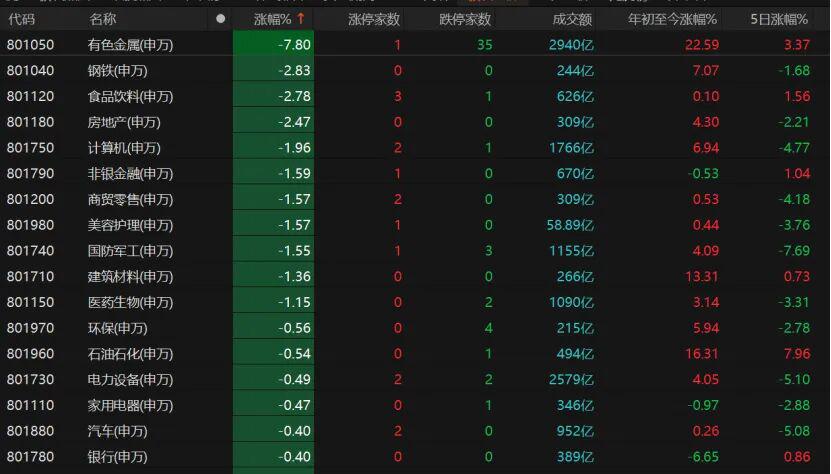This screenshot has height=474, width=831.
Task: Sort by 涨幅% column header
Action: tap(272, 19)
